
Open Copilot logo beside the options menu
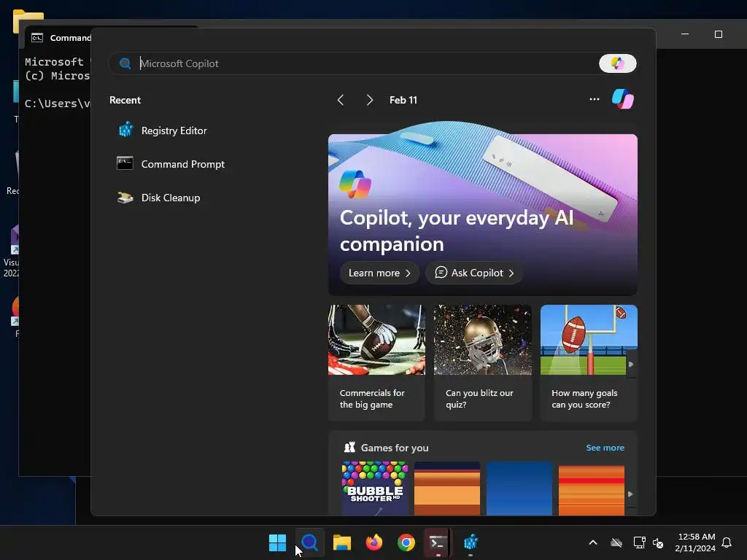click(623, 99)
